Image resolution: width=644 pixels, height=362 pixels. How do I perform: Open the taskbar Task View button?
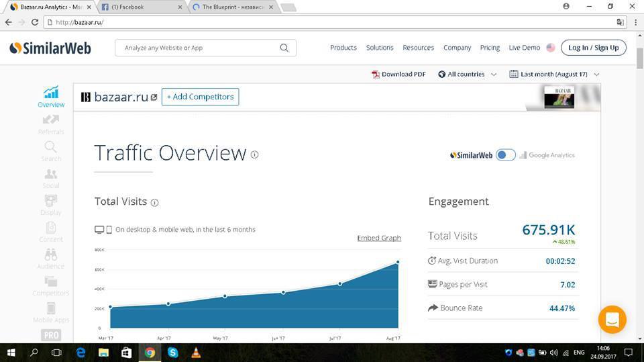[x=56, y=353]
